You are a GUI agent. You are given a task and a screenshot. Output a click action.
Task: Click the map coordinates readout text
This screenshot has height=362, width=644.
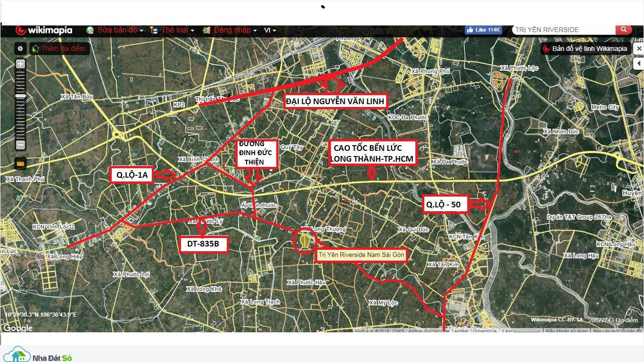pyautogui.click(x=41, y=314)
